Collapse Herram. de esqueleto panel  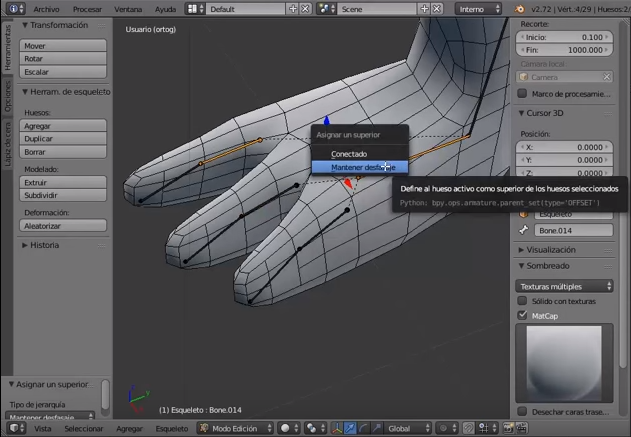pyautogui.click(x=25, y=92)
